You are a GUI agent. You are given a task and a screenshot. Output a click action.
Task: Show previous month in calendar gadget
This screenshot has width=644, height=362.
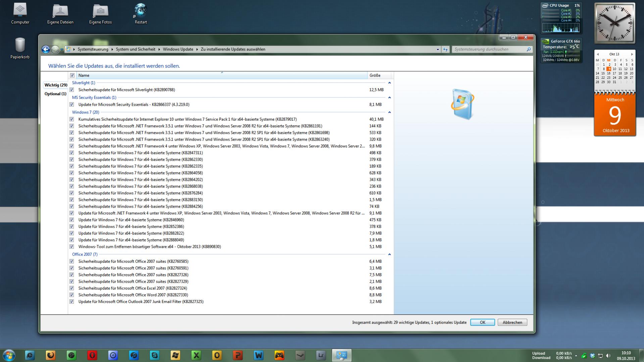click(x=598, y=54)
